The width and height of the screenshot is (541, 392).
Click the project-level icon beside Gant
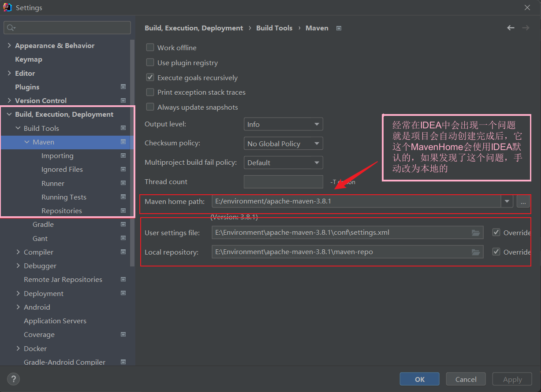pos(123,238)
